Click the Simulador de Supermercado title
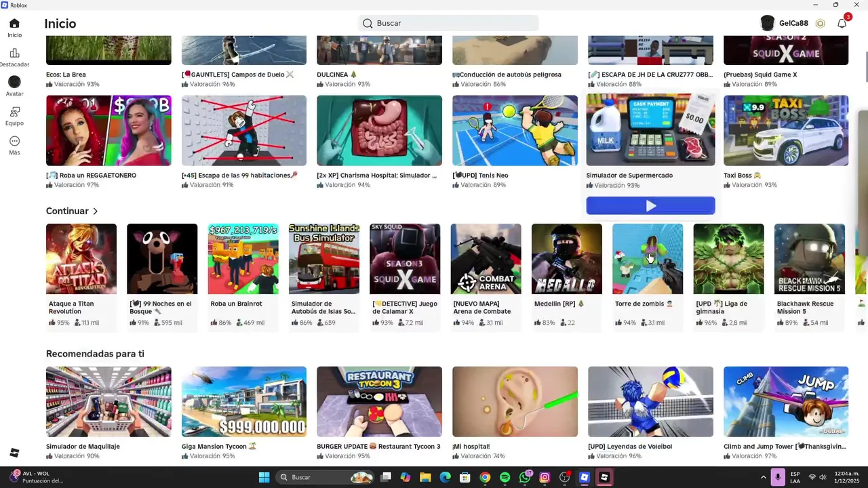Screen dimensions: 868x488 (629, 176)
